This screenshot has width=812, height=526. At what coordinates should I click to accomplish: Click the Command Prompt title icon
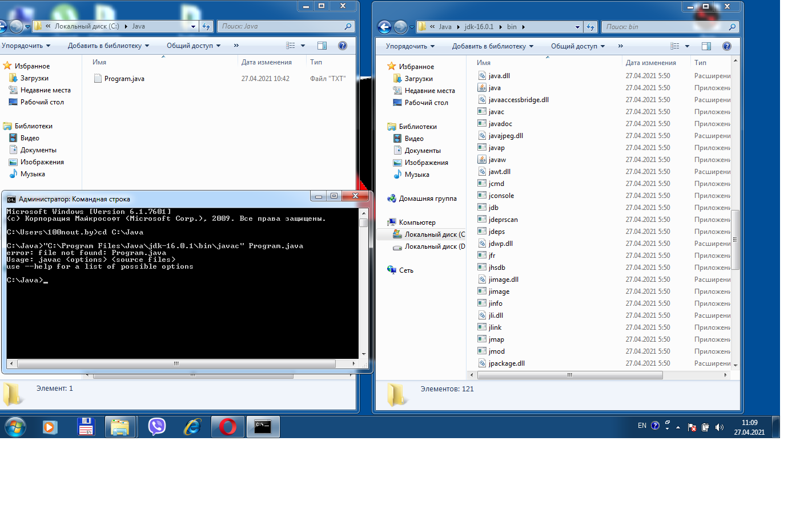11,199
